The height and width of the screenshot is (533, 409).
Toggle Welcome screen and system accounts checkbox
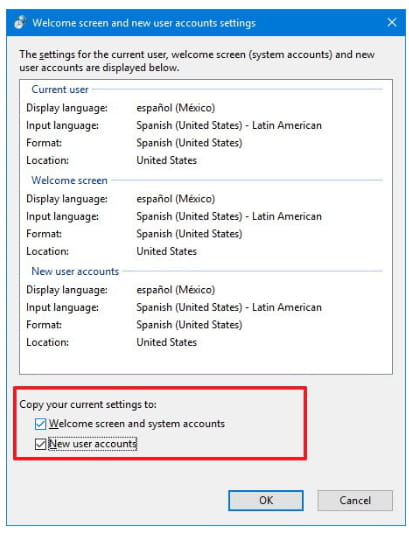[40, 424]
